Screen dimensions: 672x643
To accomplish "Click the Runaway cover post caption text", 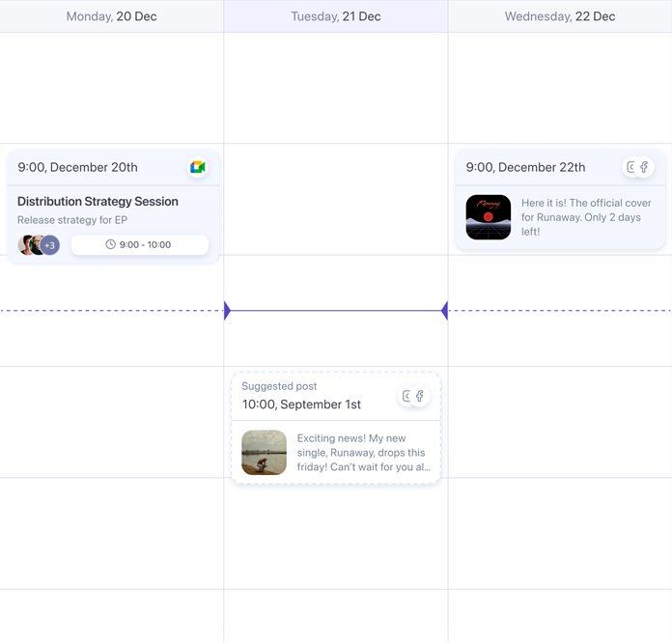I will (x=586, y=217).
